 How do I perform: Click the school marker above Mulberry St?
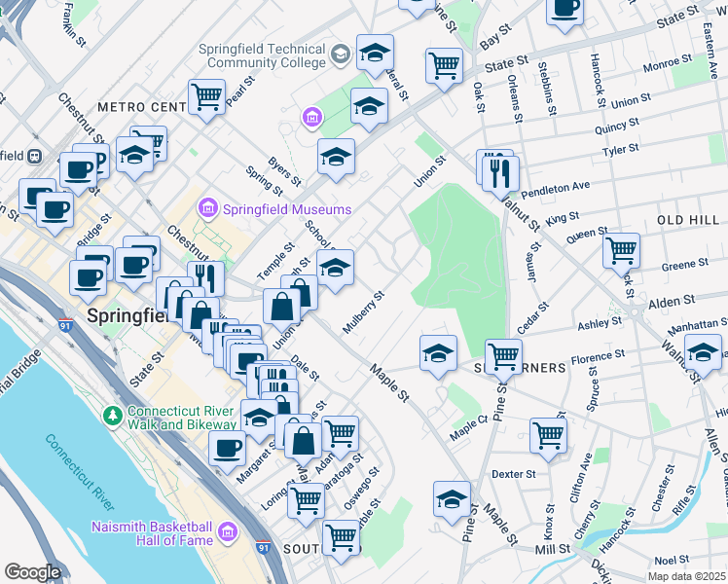tap(335, 267)
